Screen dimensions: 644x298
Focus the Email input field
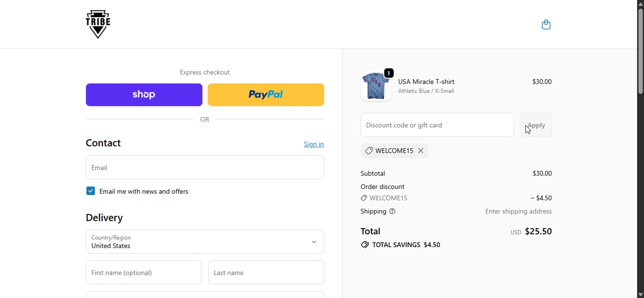click(x=205, y=168)
